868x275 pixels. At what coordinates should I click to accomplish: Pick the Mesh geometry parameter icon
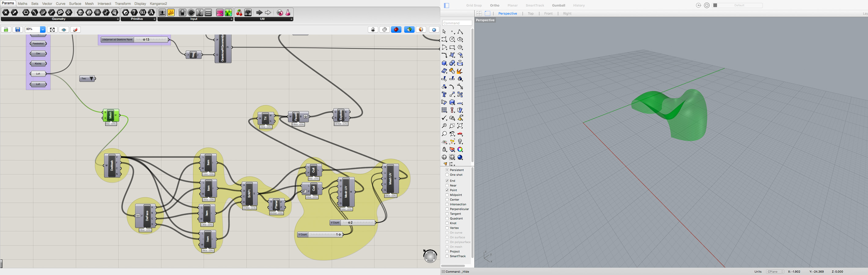(x=98, y=13)
